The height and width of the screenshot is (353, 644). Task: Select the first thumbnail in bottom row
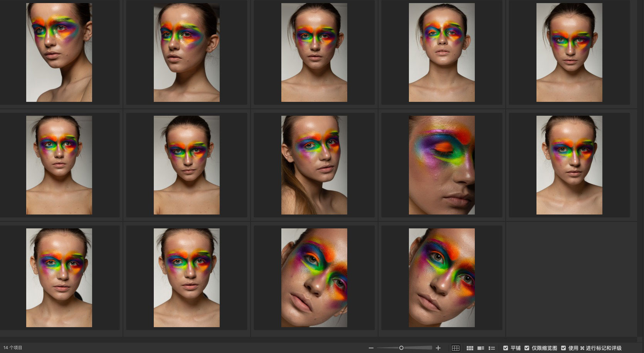coord(59,278)
